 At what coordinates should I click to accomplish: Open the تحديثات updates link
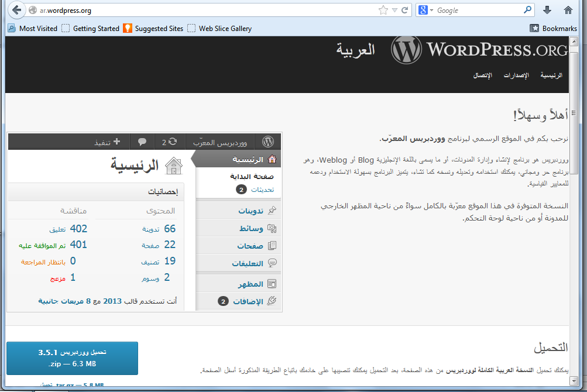point(262,190)
